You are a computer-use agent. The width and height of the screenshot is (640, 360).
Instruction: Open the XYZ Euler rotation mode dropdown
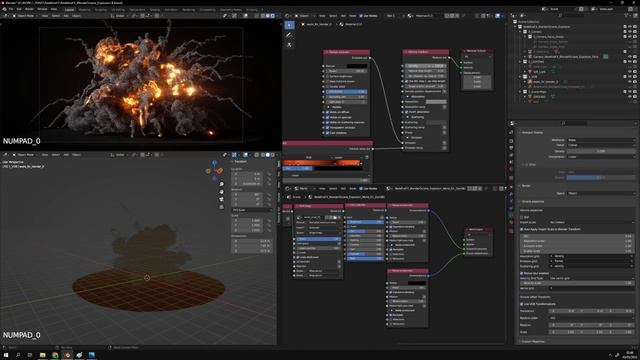[252, 210]
